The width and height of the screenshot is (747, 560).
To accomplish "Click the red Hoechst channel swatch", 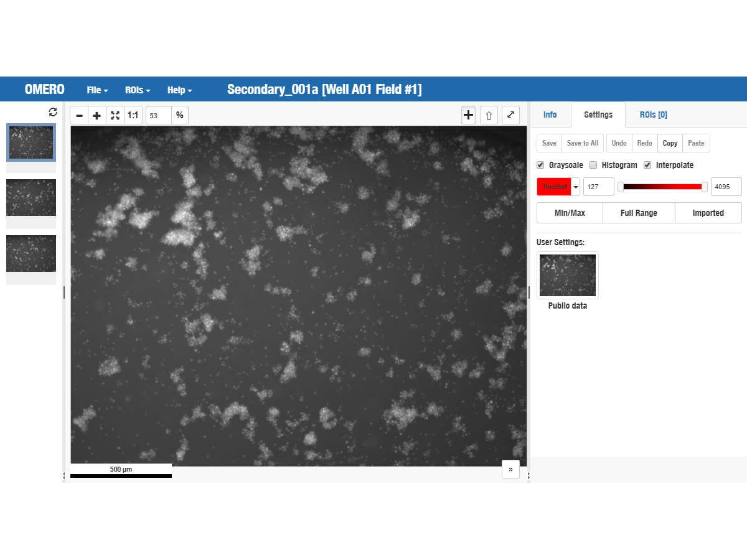I will coord(554,187).
